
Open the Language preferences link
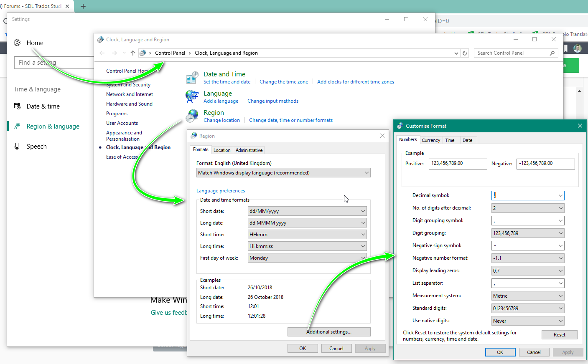click(221, 191)
